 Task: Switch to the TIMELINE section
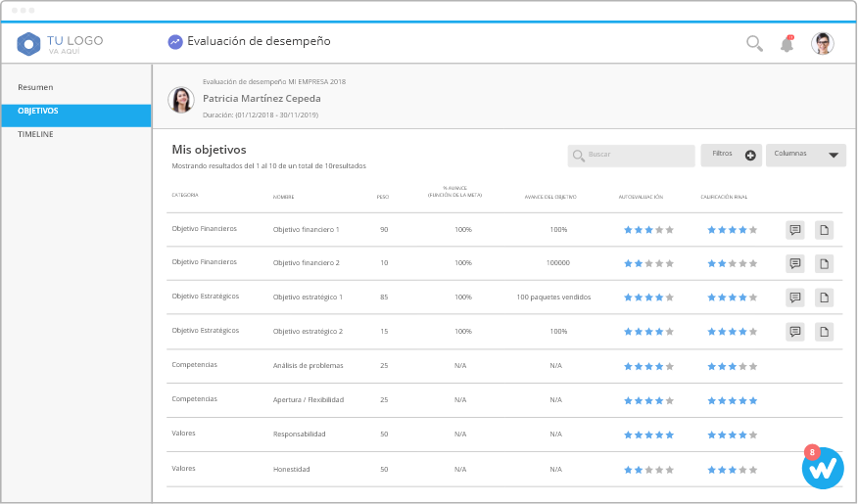point(35,134)
